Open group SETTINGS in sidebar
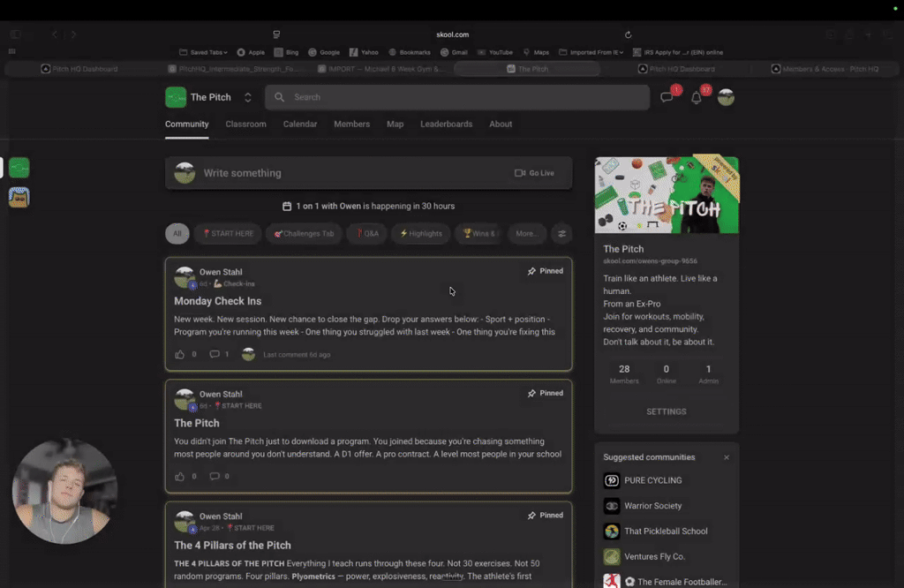Screen dimensions: 904x588 [667, 411]
